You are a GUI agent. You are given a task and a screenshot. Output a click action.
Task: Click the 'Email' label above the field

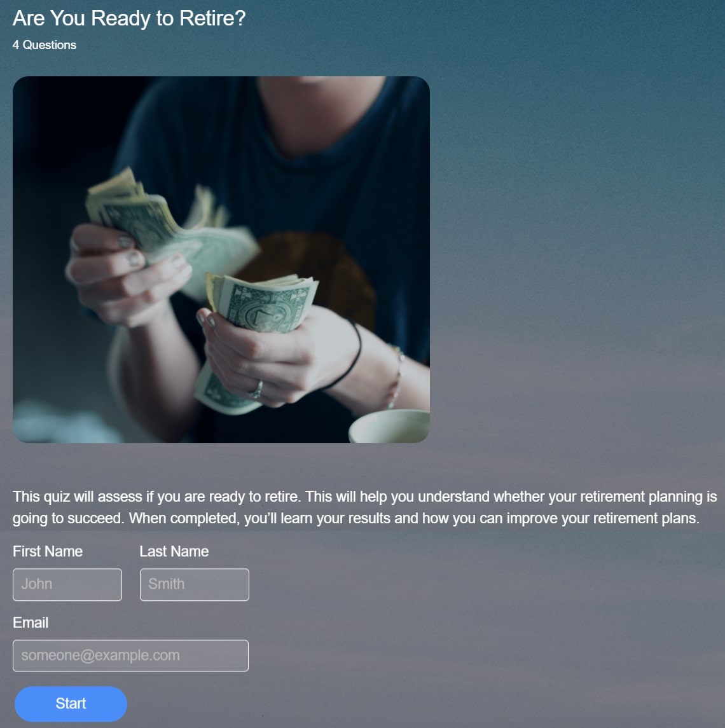click(x=31, y=622)
